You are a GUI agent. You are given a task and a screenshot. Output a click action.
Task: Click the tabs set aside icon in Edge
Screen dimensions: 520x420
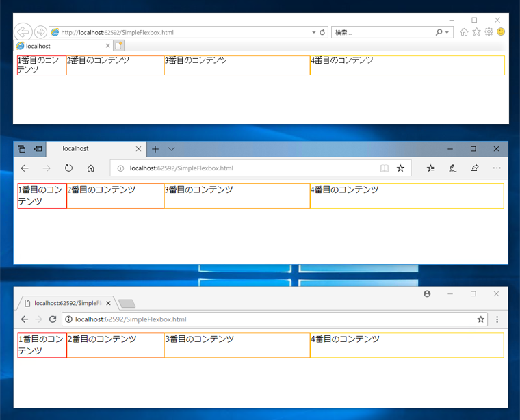click(x=22, y=149)
